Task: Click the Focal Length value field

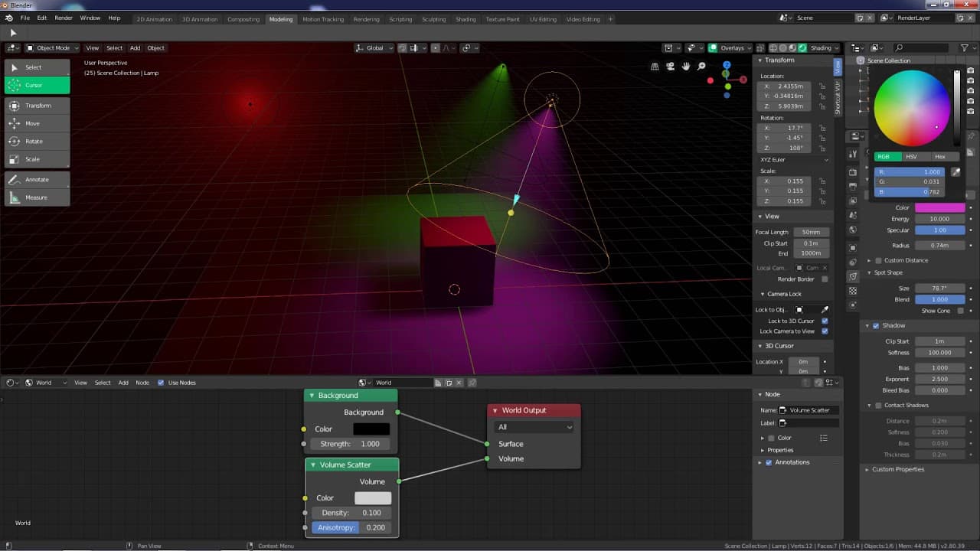Action: tap(811, 232)
